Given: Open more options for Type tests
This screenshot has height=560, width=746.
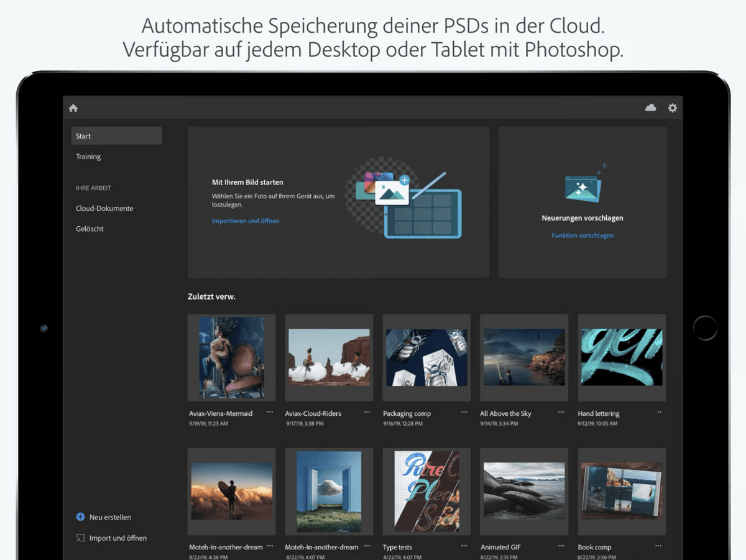Looking at the screenshot, I should (x=464, y=546).
